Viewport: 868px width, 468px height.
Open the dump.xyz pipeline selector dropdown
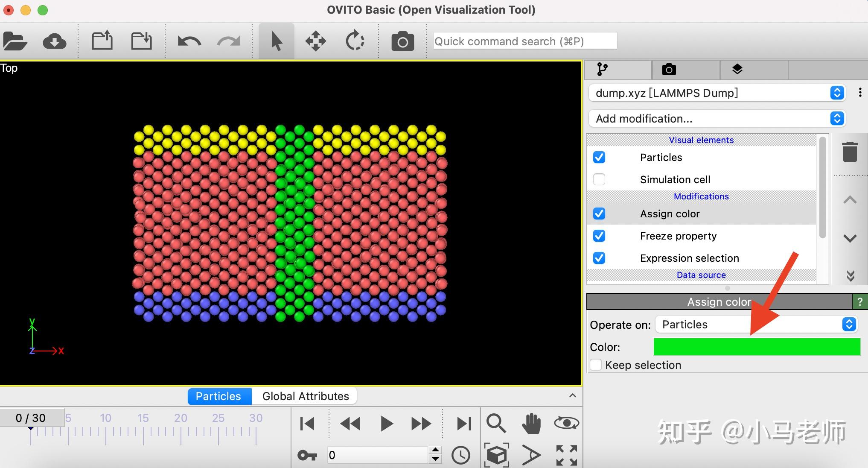coord(717,93)
